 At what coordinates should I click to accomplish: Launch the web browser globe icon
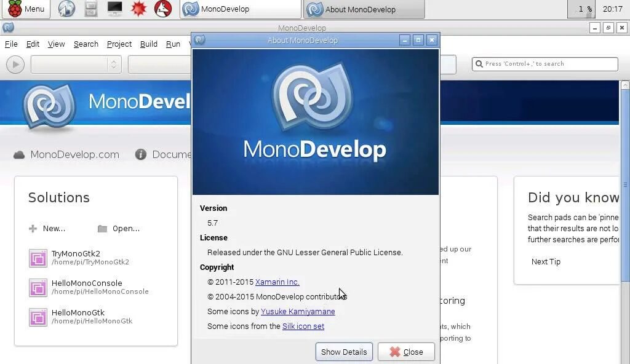(66, 9)
